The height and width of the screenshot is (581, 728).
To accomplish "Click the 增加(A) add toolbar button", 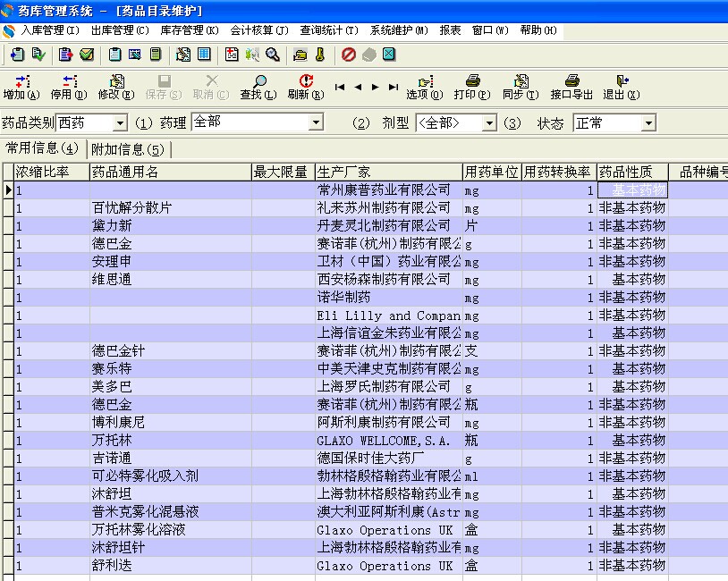I will (21, 88).
